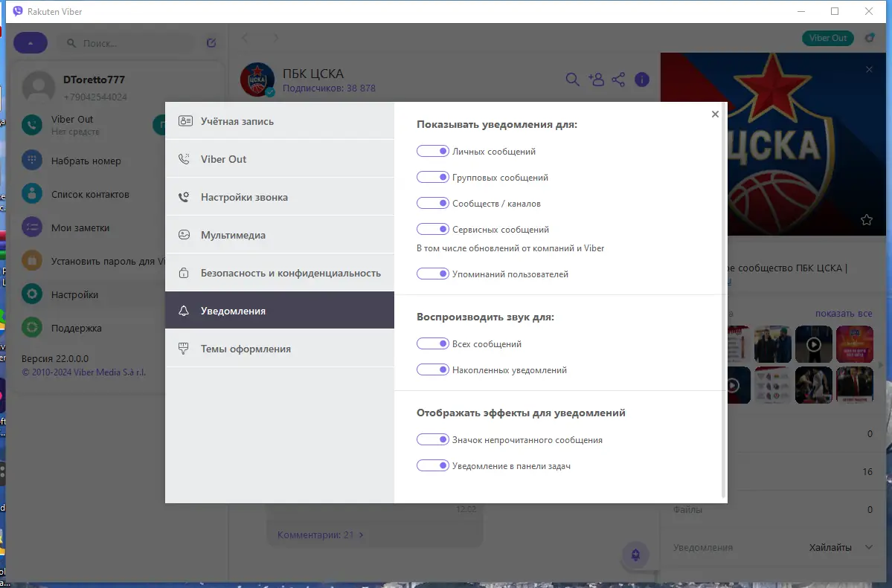
Task: Click the share icon in chat header
Action: tap(618, 80)
